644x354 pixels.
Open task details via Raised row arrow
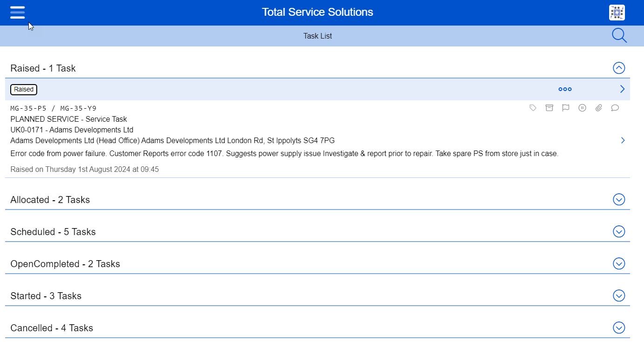(623, 89)
